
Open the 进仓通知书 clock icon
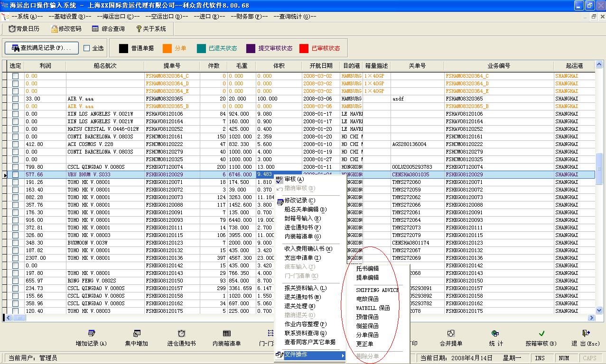pos(181,334)
